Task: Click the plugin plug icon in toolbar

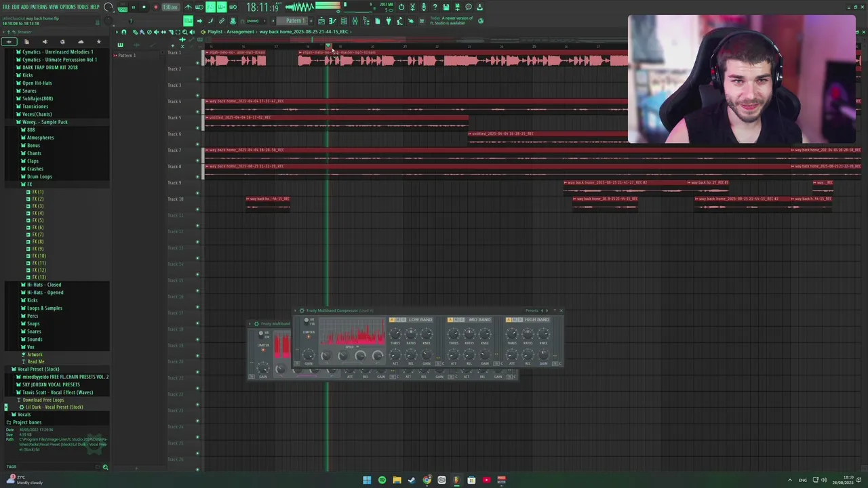Action: pyautogui.click(x=389, y=20)
